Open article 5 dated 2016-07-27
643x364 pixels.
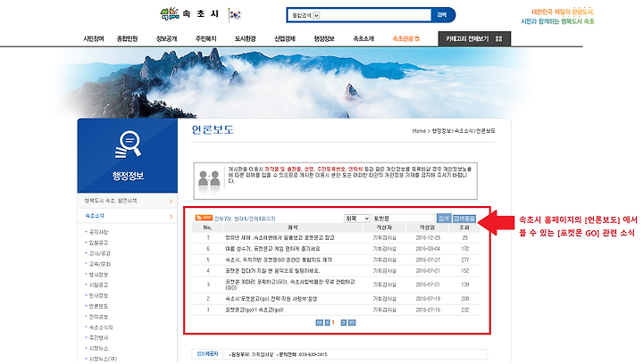(279, 260)
